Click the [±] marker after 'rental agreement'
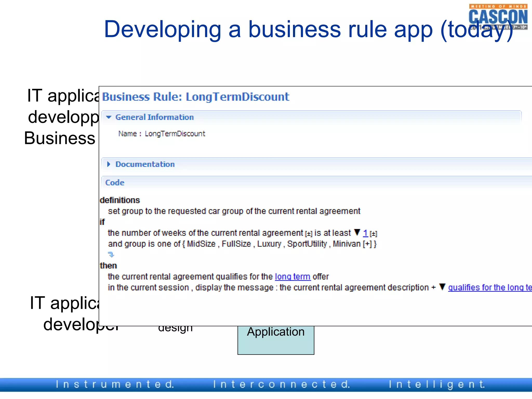Image resolution: width=532 pixels, height=399 pixels. pyautogui.click(x=309, y=234)
